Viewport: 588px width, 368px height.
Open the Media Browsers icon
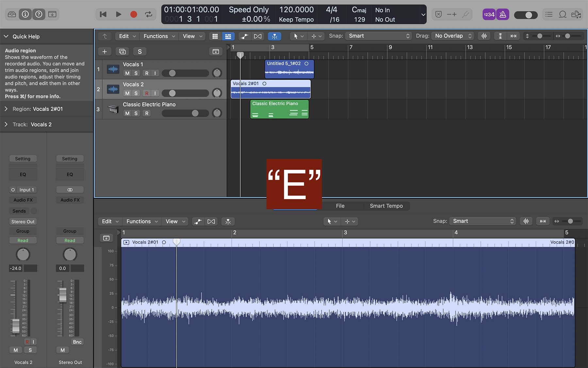coord(576,14)
